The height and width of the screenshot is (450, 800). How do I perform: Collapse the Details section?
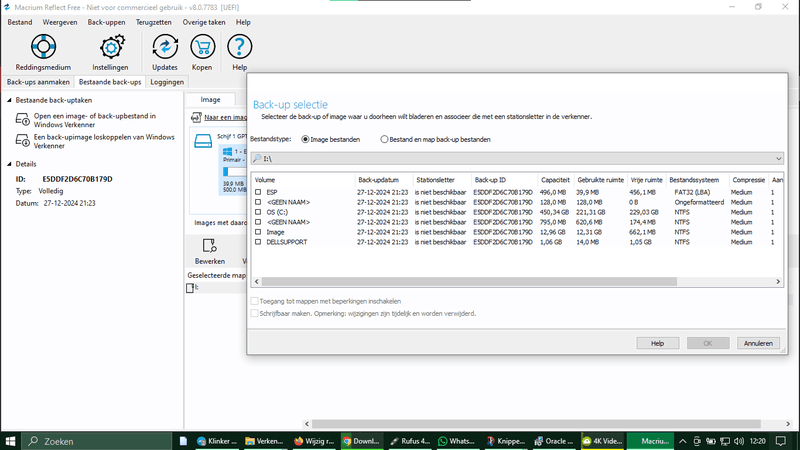(x=9, y=164)
